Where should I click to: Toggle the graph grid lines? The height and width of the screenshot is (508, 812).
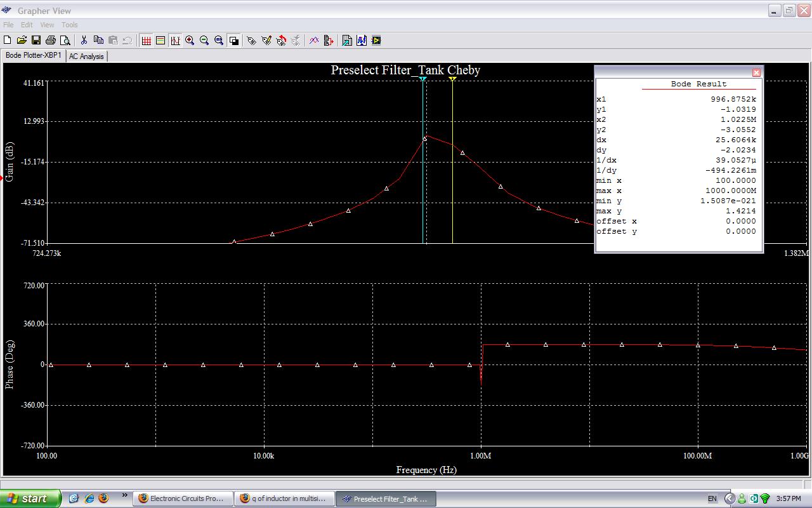[147, 41]
